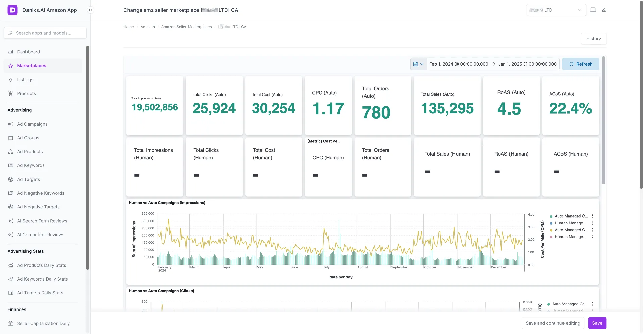Toggle Human Manage... blue legend series
The height and width of the screenshot is (334, 644).
[x=569, y=223]
